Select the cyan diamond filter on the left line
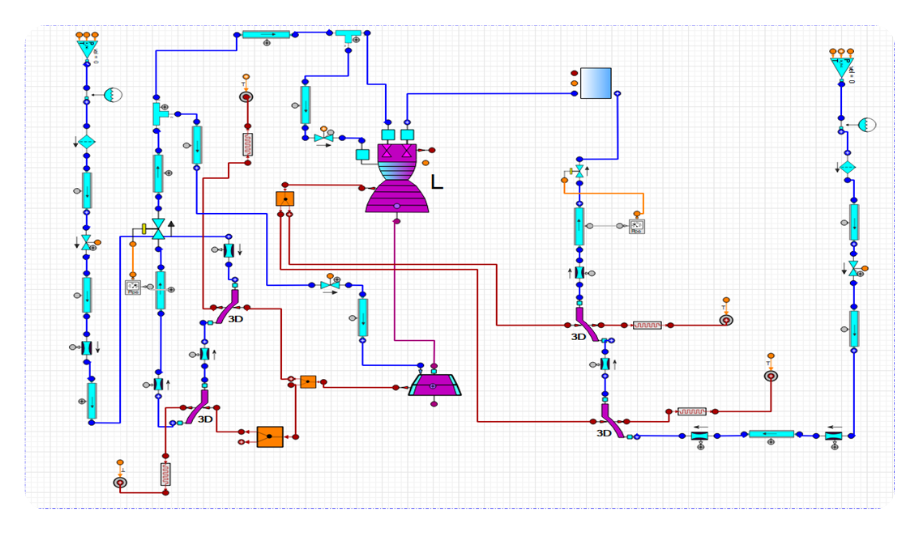Image resolution: width=919 pixels, height=535 pixels. pyautogui.click(x=87, y=142)
